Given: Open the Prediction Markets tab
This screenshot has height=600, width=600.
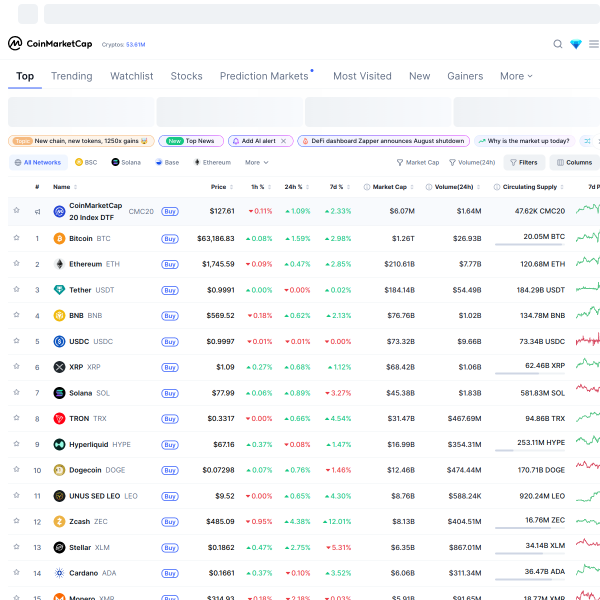Looking at the screenshot, I should click(x=264, y=76).
